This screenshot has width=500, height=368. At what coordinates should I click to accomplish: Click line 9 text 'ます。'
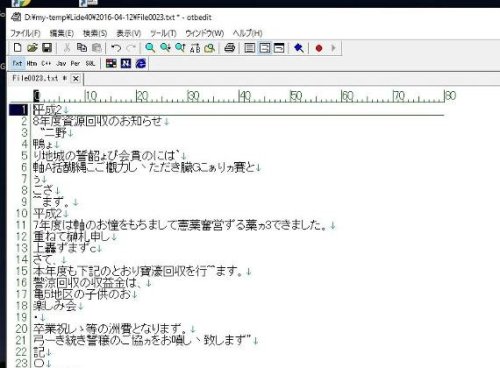pos(56,202)
